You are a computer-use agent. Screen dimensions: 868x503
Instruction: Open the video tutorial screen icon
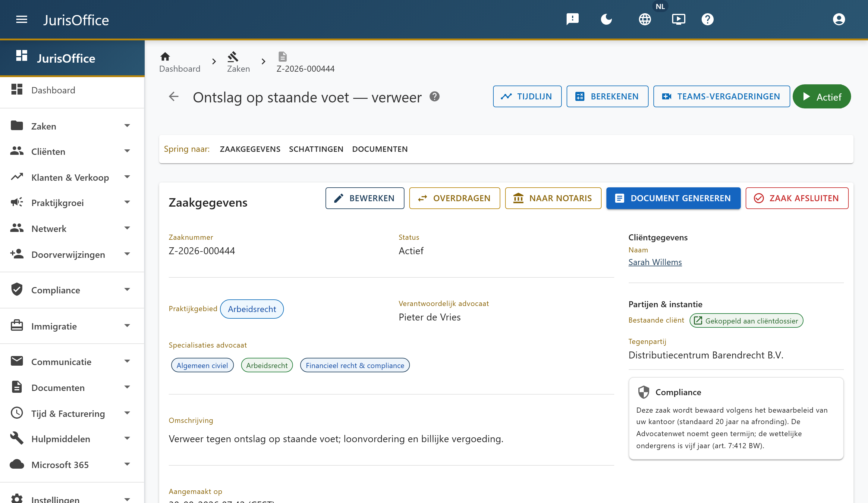click(678, 19)
